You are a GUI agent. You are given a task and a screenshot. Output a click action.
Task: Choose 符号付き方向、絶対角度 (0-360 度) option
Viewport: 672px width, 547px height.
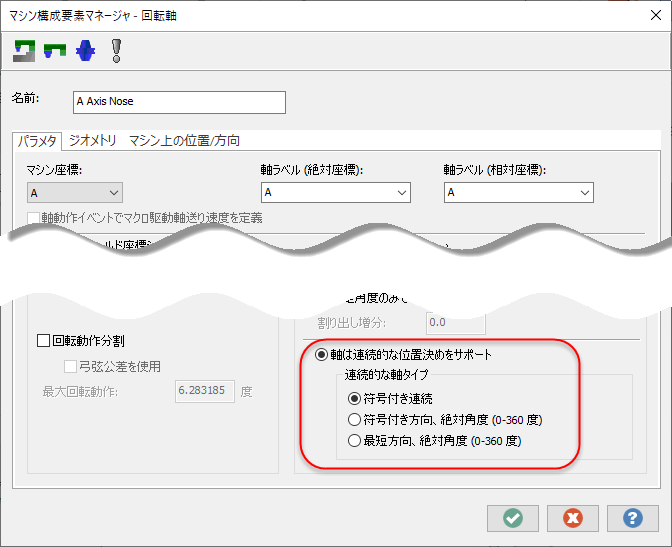click(x=354, y=420)
